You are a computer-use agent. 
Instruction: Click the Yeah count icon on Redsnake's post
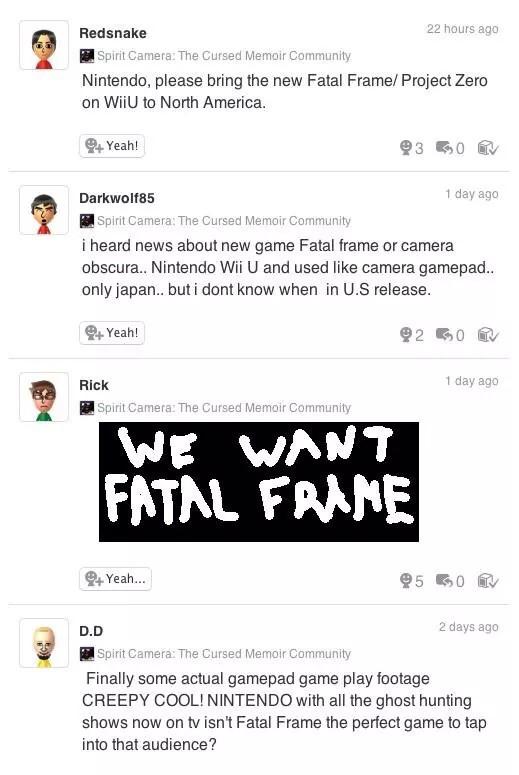pos(406,147)
